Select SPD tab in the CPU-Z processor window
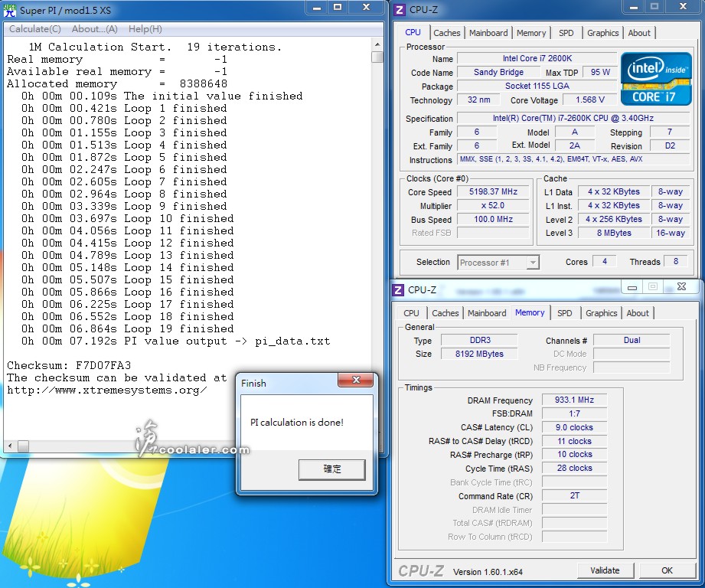 tap(566, 33)
